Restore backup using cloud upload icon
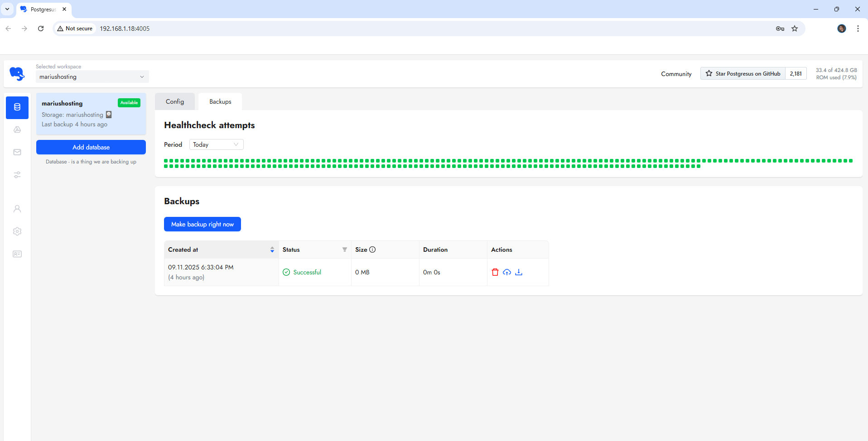The height and width of the screenshot is (441, 868). [507, 272]
